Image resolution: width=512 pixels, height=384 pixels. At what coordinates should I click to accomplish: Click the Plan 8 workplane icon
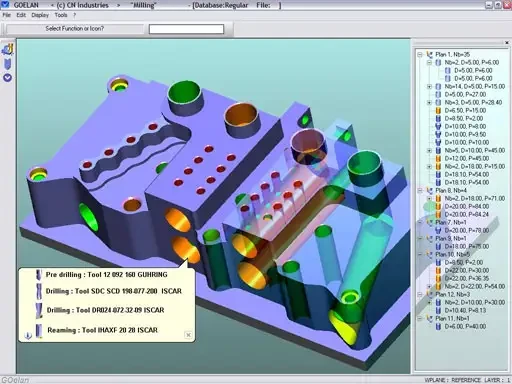pyautogui.click(x=429, y=190)
